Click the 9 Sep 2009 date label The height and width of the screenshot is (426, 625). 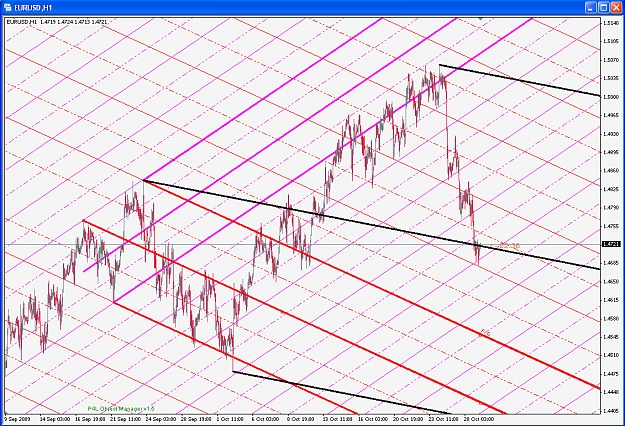(x=17, y=419)
